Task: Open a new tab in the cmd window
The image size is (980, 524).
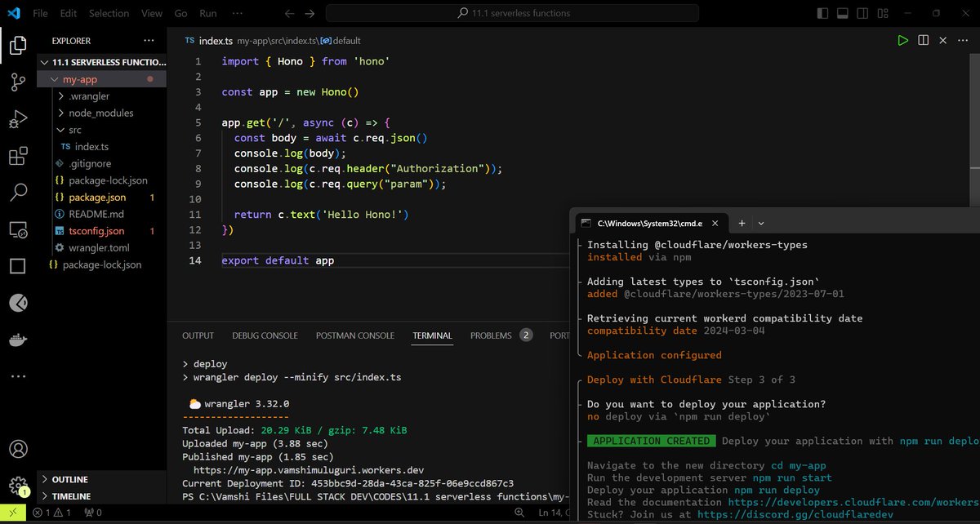Action: click(x=742, y=223)
